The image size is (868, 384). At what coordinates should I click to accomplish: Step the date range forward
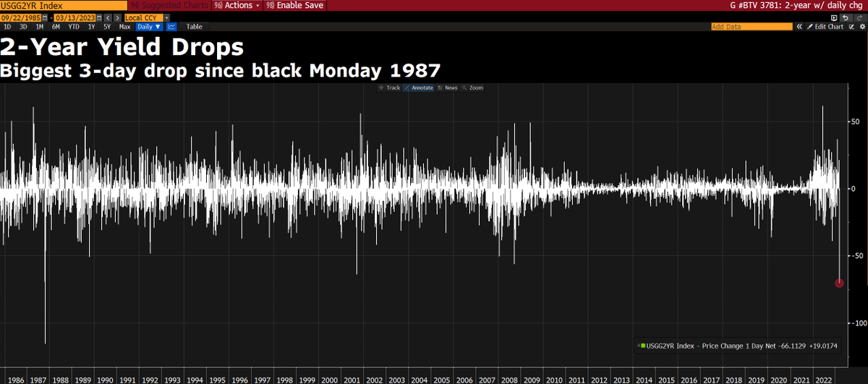[118, 17]
